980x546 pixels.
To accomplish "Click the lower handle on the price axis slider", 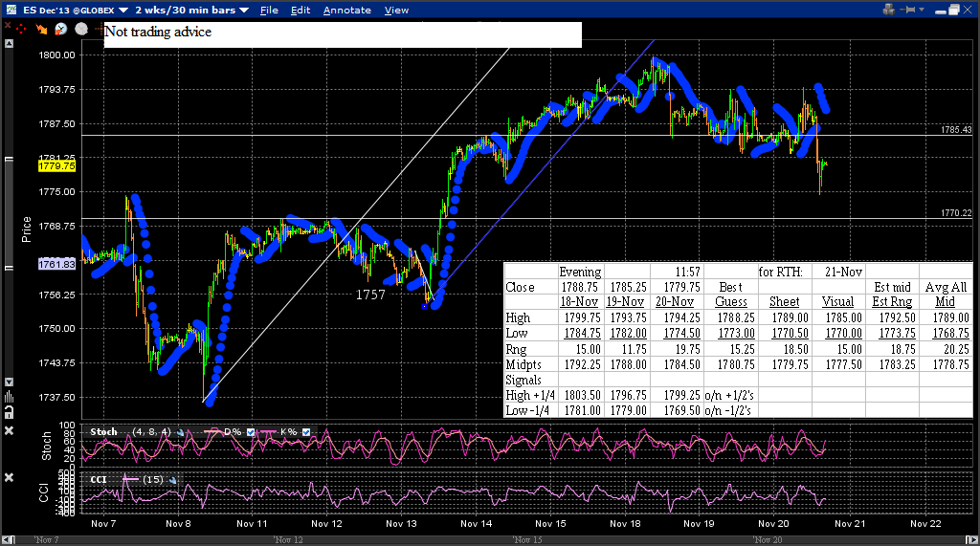I will point(9,268).
